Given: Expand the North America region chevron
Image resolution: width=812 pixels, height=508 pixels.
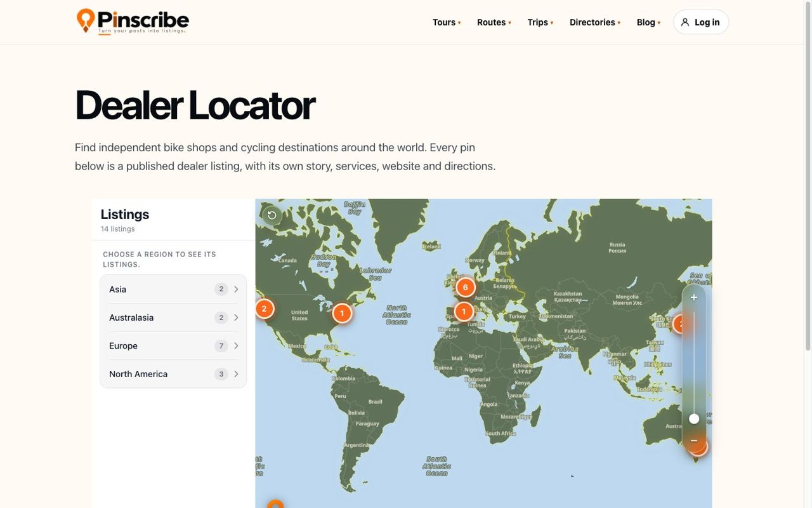Looking at the screenshot, I should point(236,374).
